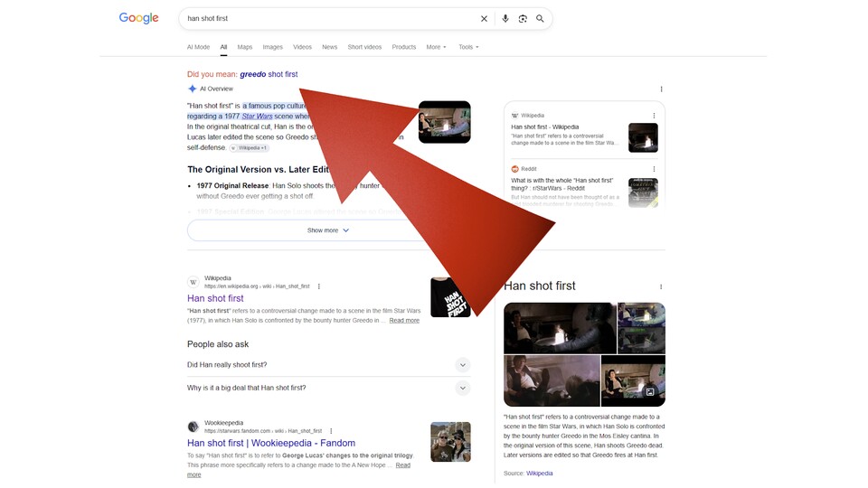Click the Wikipedia +1 source chip
This screenshot has width=868, height=488.
(250, 147)
